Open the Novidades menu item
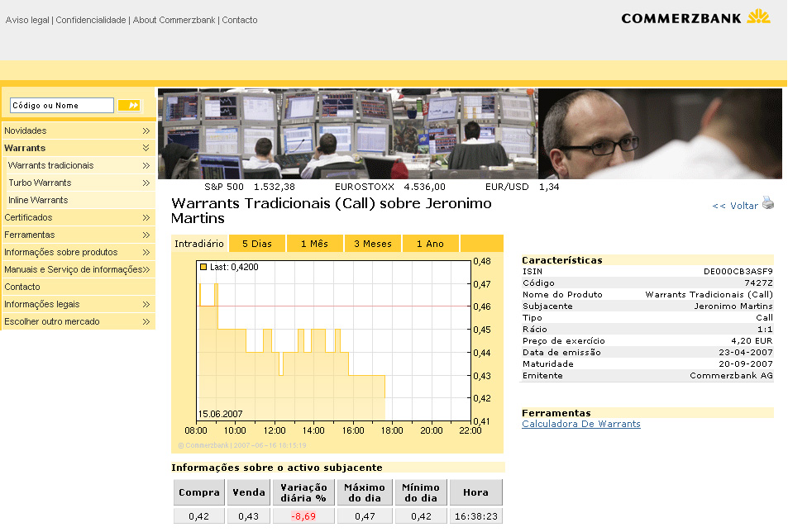The width and height of the screenshot is (788, 532). (x=79, y=131)
